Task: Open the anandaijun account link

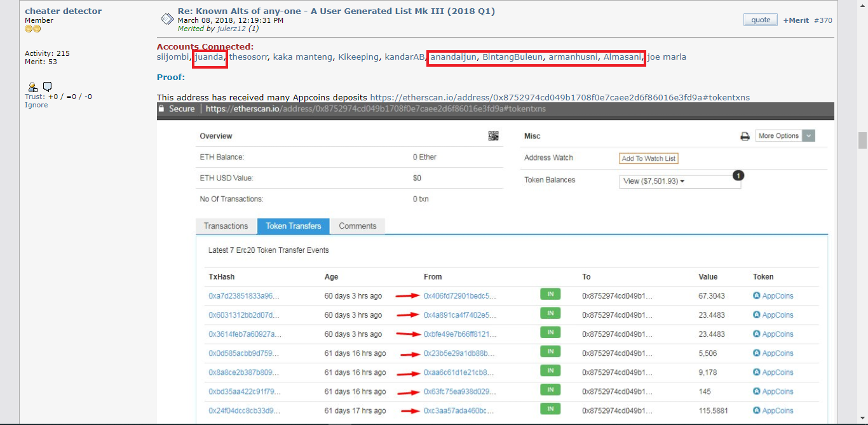Action: point(454,57)
